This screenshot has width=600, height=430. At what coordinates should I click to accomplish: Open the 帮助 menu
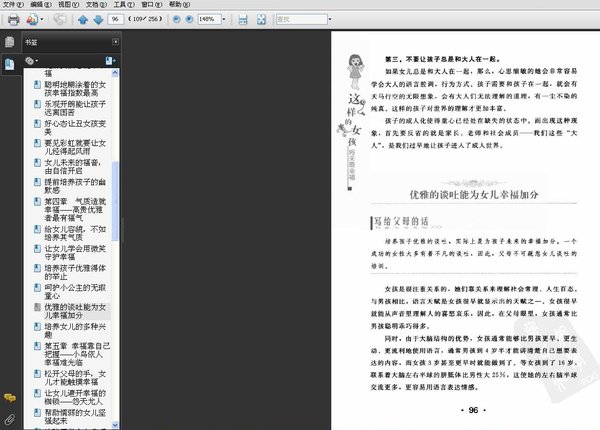[179, 5]
